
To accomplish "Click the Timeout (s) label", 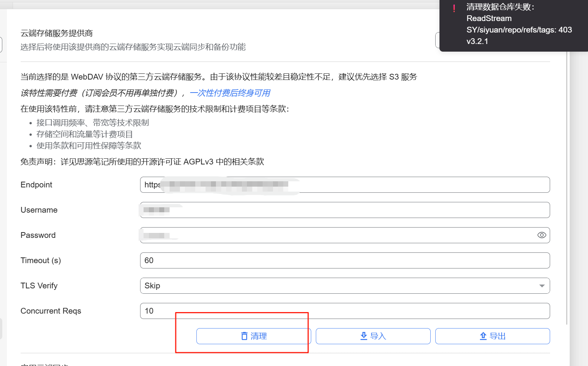I will (41, 260).
